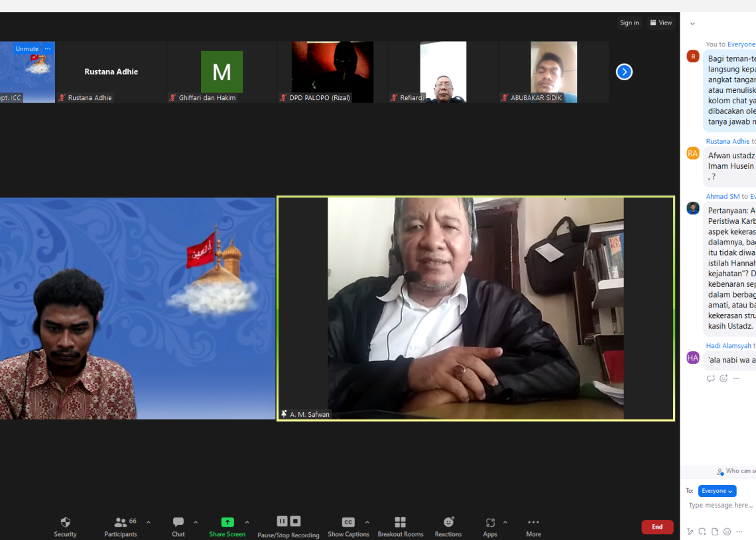Open Breakout Rooms

tap(400, 527)
